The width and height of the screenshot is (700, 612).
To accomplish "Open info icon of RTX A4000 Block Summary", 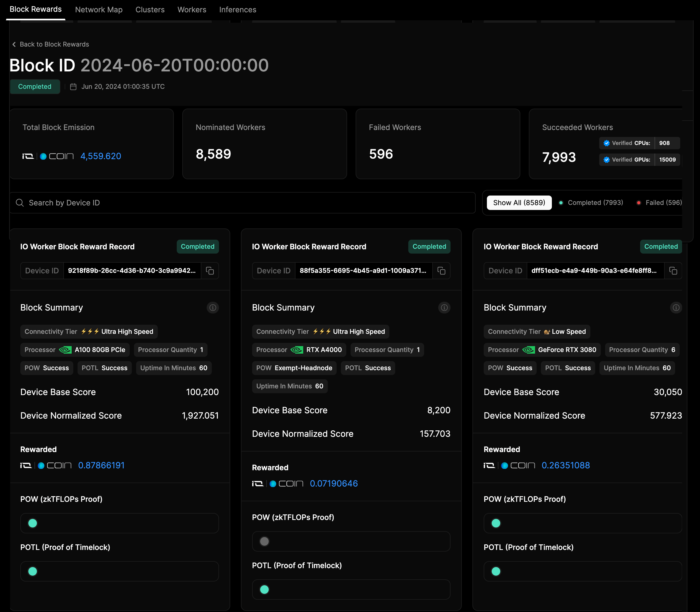I will [x=444, y=308].
